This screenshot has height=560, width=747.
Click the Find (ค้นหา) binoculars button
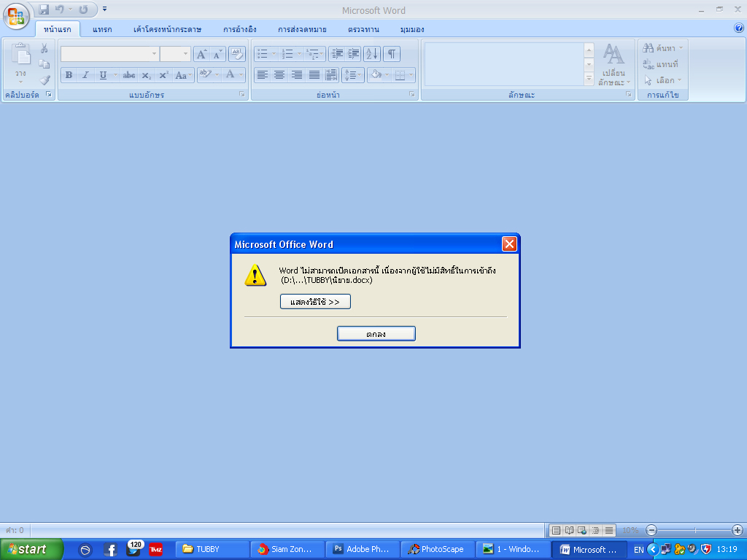coord(662,47)
